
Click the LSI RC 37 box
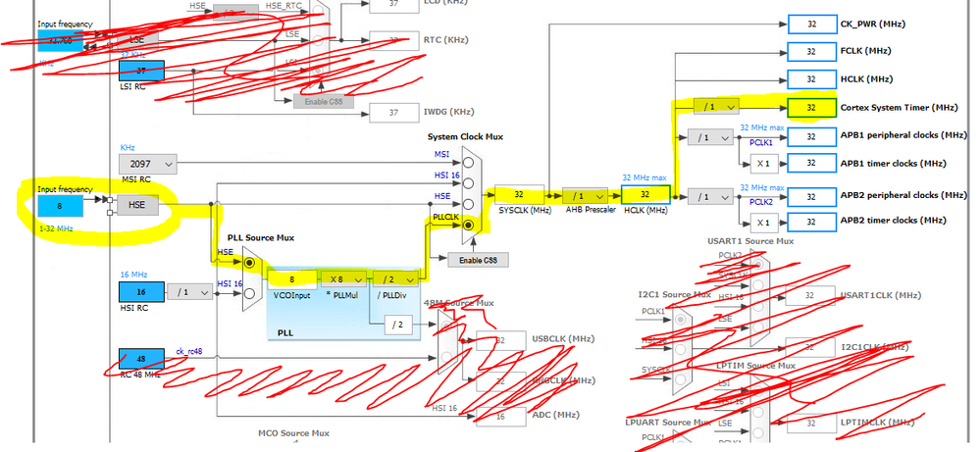point(142,72)
